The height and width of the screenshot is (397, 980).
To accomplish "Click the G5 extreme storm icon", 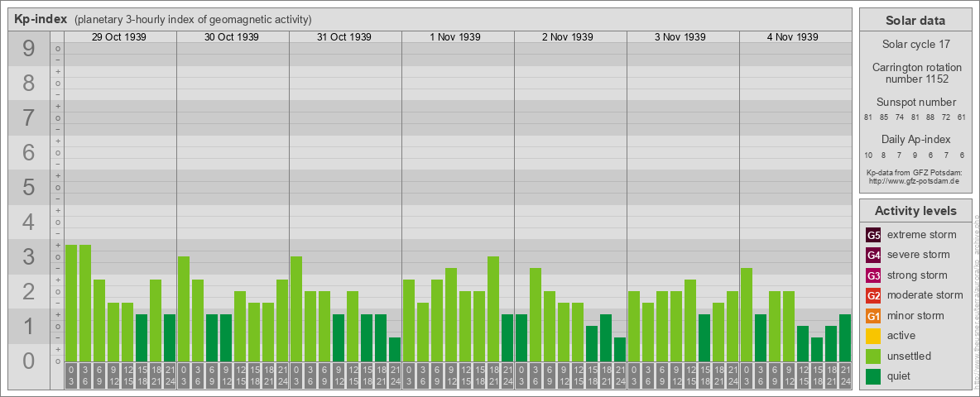I will (874, 236).
